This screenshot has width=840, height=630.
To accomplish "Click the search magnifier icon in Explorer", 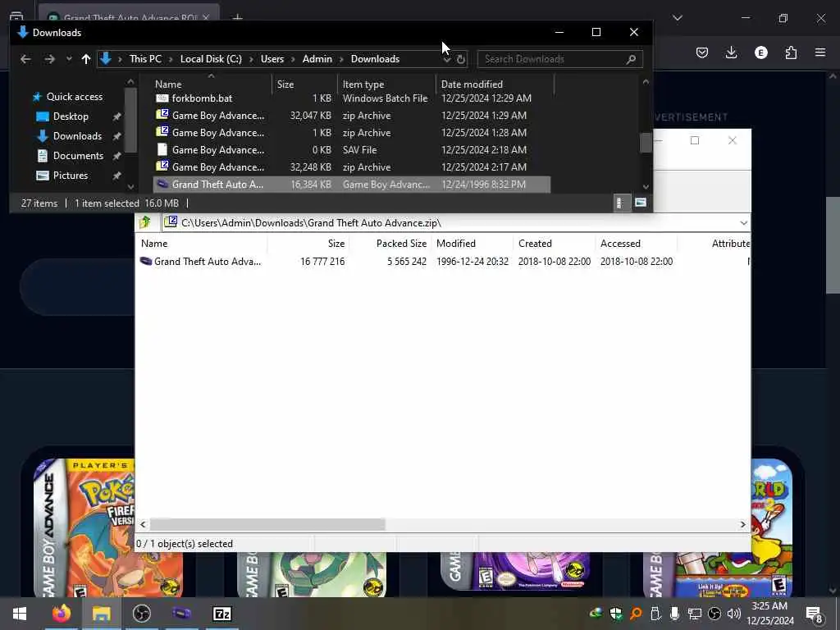I will (631, 59).
